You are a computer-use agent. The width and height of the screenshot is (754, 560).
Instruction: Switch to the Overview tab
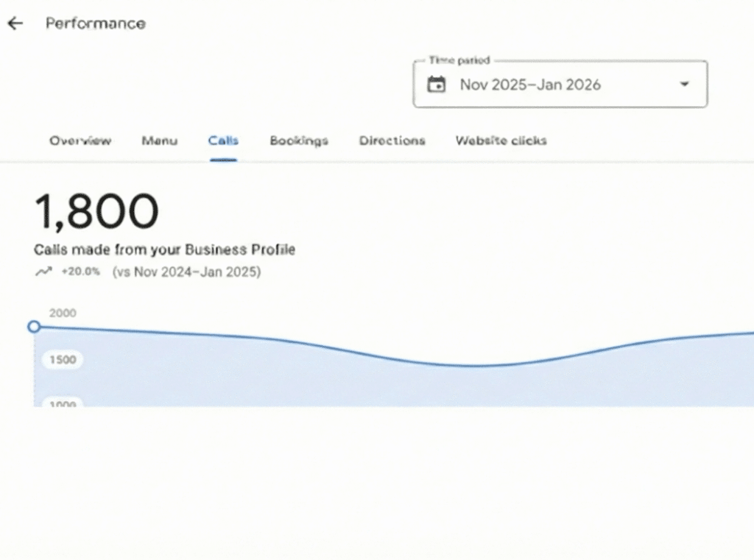80,141
